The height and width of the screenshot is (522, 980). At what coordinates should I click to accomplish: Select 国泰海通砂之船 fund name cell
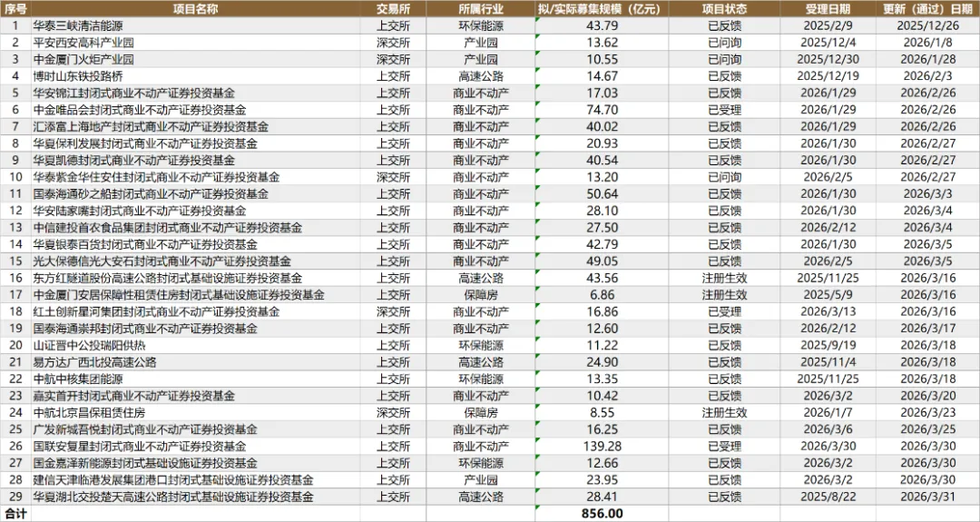point(196,194)
